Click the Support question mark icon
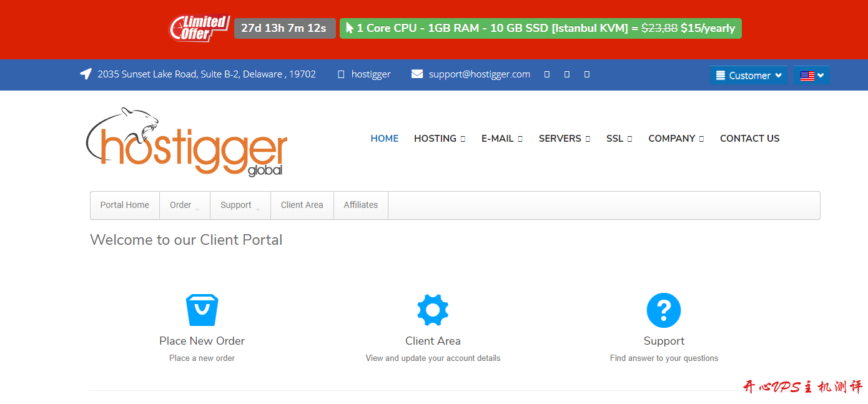 click(663, 310)
